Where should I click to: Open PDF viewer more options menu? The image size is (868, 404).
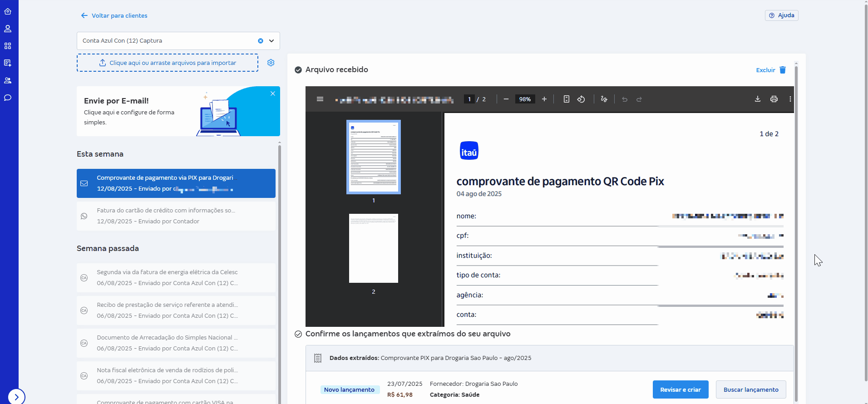[790, 99]
